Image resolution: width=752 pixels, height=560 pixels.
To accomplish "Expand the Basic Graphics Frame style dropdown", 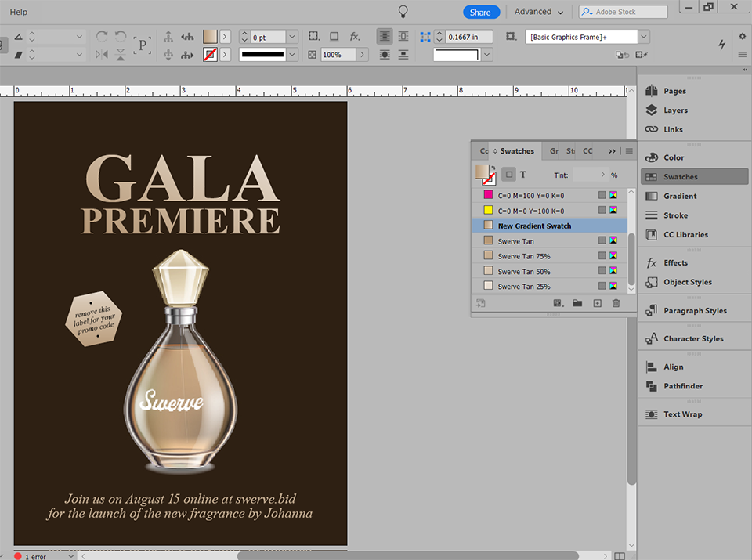I will (x=644, y=37).
